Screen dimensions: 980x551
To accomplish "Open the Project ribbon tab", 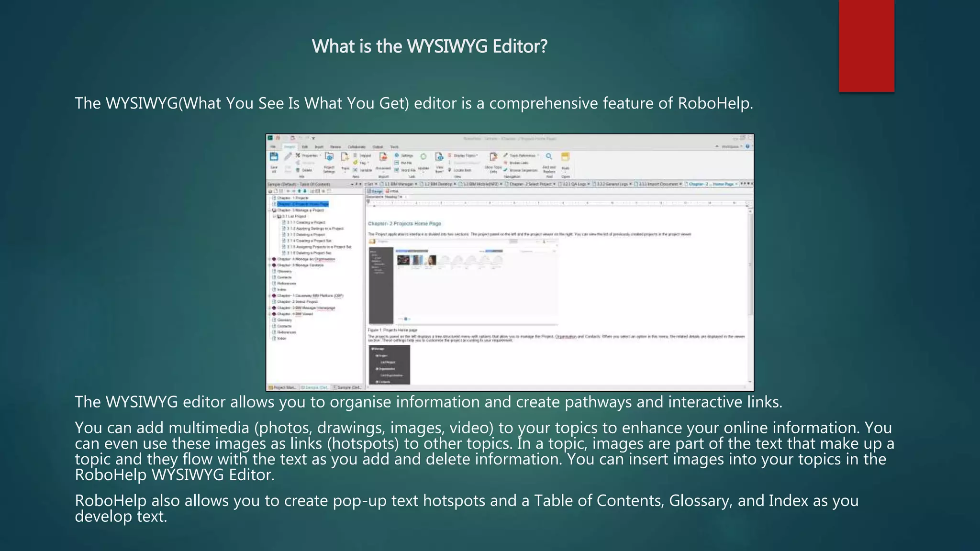I will point(290,147).
